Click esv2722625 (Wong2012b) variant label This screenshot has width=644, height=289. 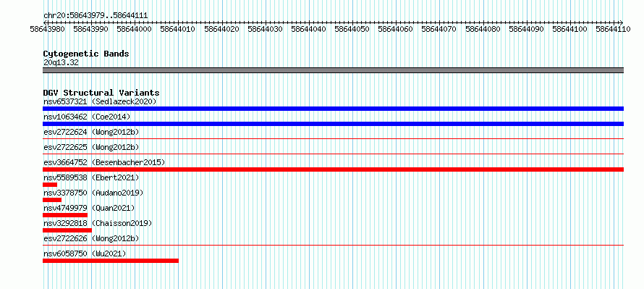tap(91, 147)
